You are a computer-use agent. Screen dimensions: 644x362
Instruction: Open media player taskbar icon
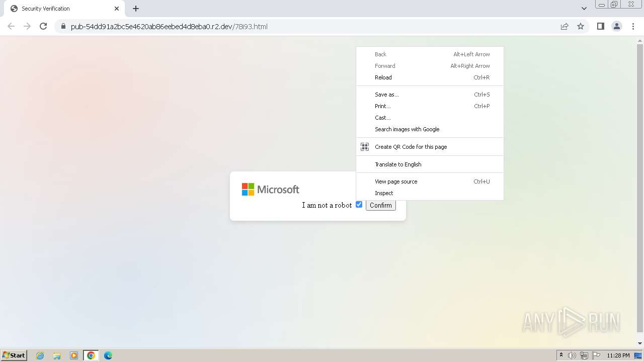click(x=73, y=355)
